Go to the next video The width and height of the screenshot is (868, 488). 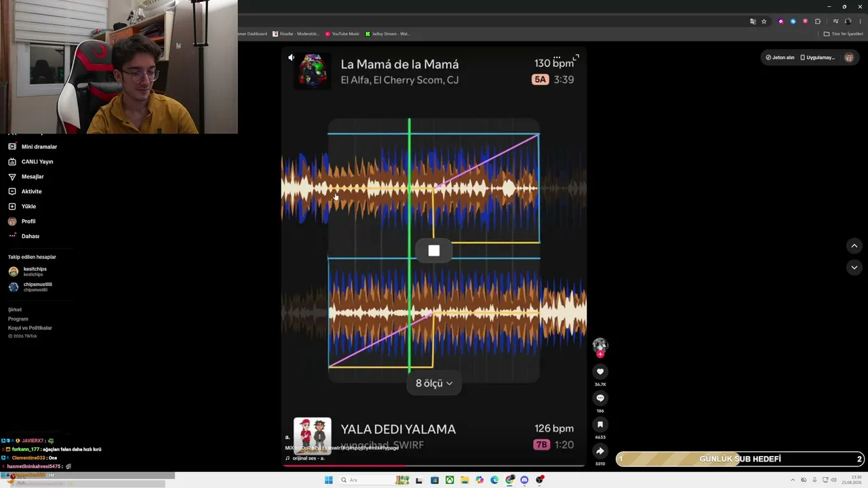[854, 268]
